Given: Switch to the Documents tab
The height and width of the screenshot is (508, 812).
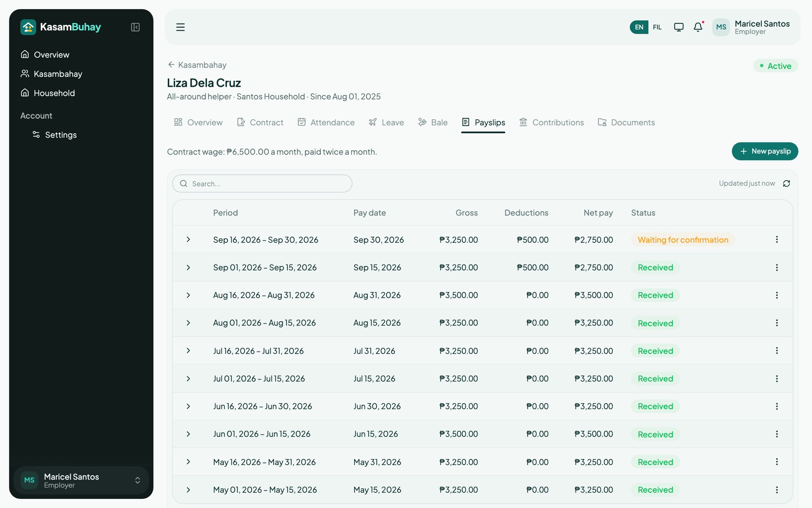Looking at the screenshot, I should (x=626, y=122).
